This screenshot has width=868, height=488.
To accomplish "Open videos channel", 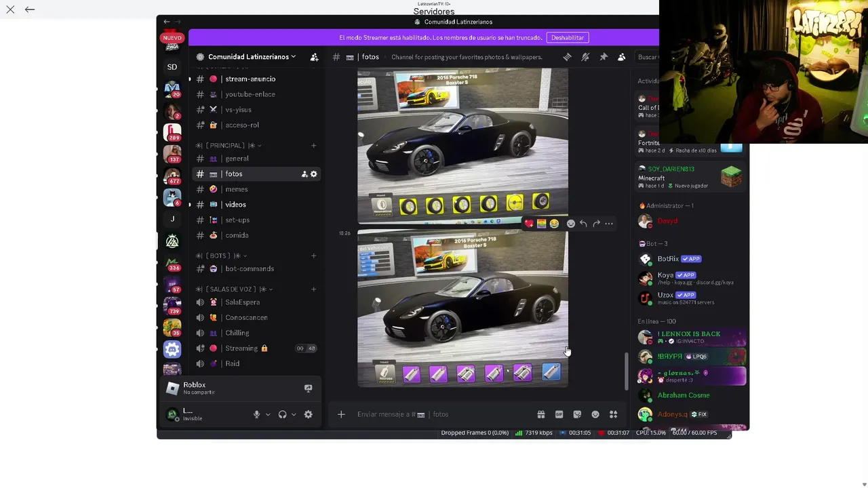I will coord(256,205).
